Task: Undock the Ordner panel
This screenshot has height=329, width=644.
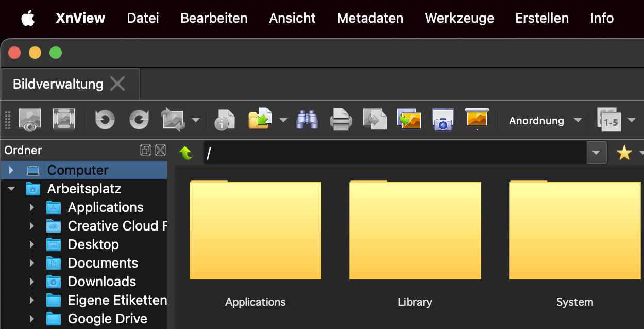Action: (146, 150)
